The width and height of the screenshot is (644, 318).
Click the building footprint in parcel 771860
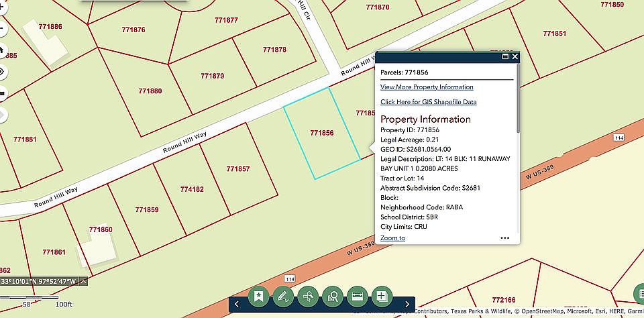tap(97, 250)
